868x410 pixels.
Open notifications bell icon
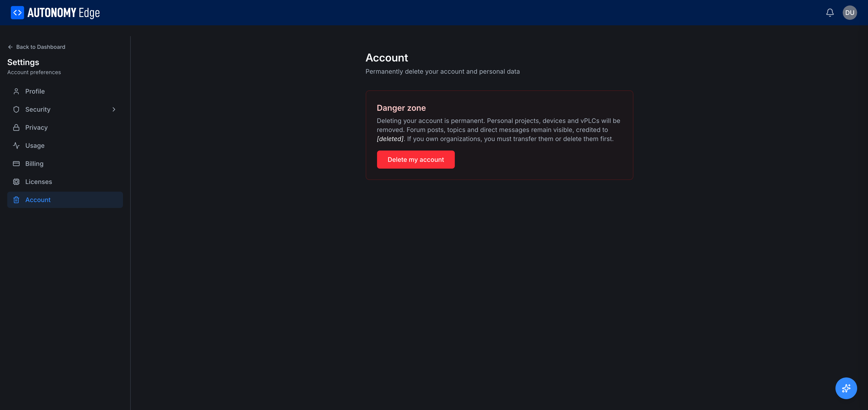click(x=830, y=13)
